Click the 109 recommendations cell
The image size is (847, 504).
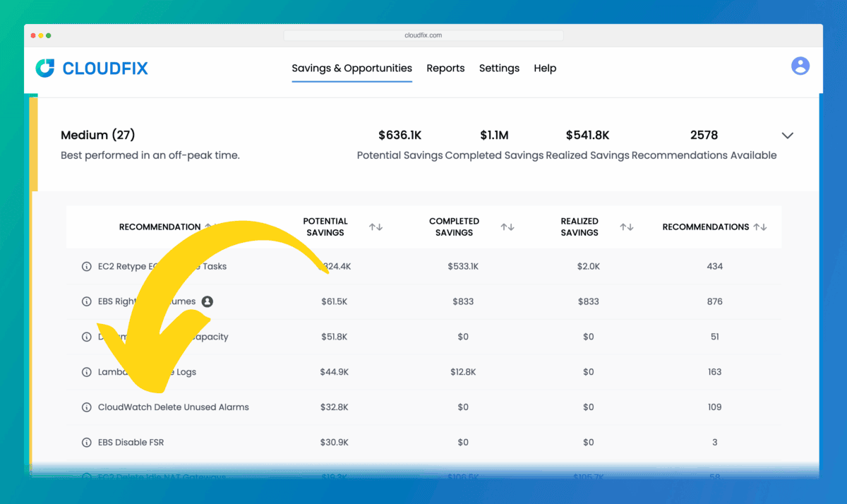pos(714,407)
